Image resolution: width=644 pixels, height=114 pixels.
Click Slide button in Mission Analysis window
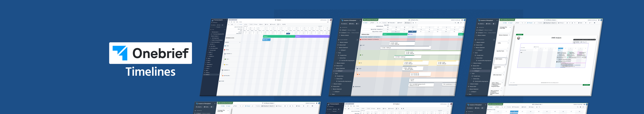tap(505, 23)
